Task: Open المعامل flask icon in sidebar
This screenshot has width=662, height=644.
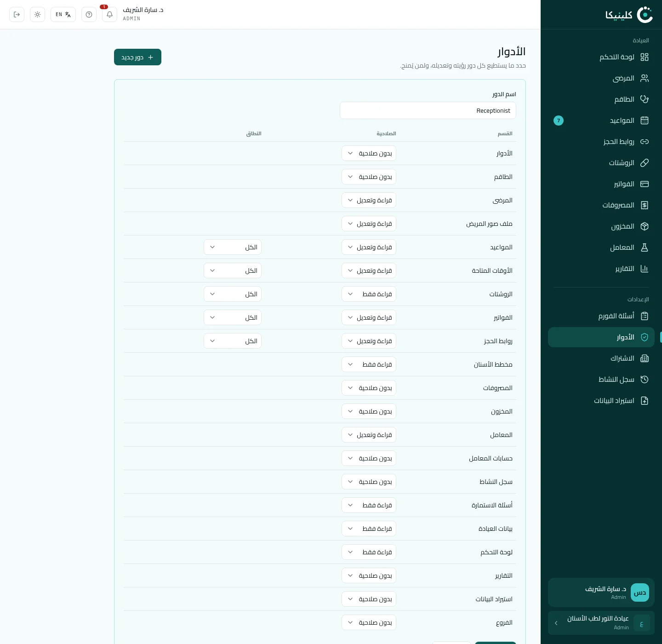Action: tap(645, 247)
